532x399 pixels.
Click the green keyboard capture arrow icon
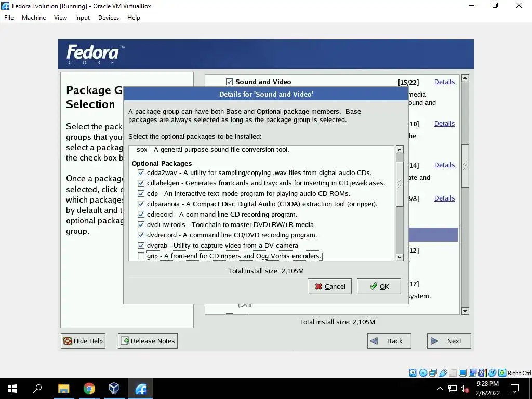502,373
